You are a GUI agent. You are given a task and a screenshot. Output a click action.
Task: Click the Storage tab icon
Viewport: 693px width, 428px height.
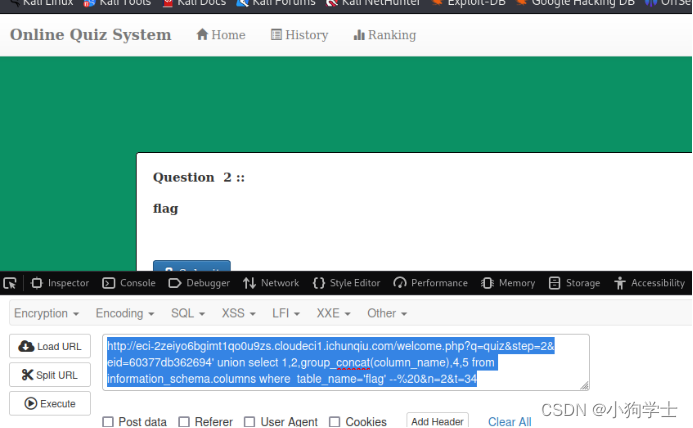[554, 283]
